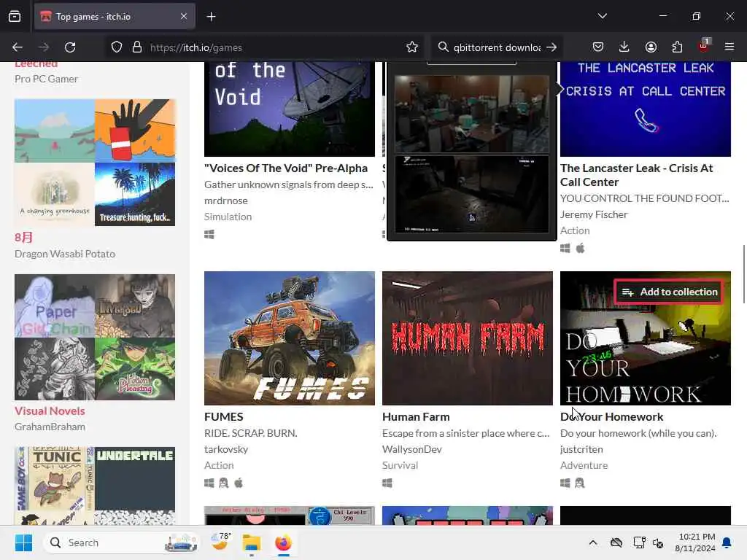
Task: Visit justcriten's developer page
Action: (581, 449)
